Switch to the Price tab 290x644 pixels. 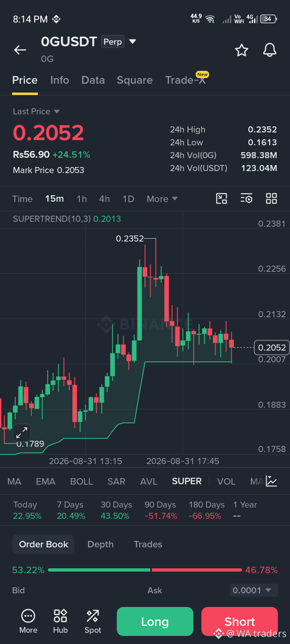click(25, 80)
